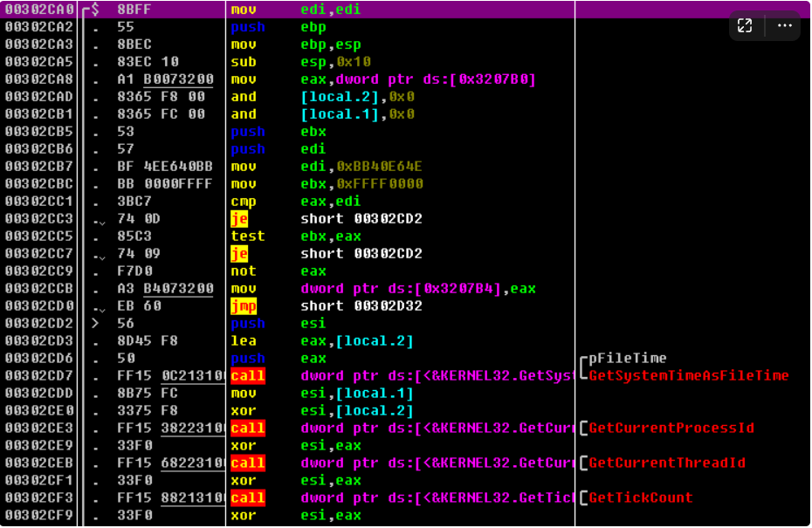The width and height of the screenshot is (812, 528).
Task: Select the hex bytes A1 B0073200
Action: click(165, 79)
